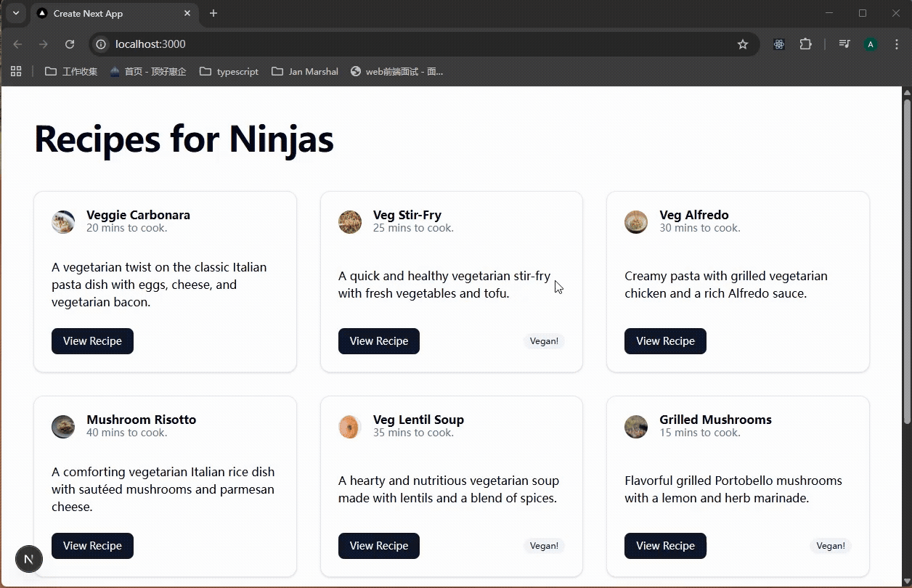Open the media controls icon
The height and width of the screenshot is (588, 912).
point(844,44)
